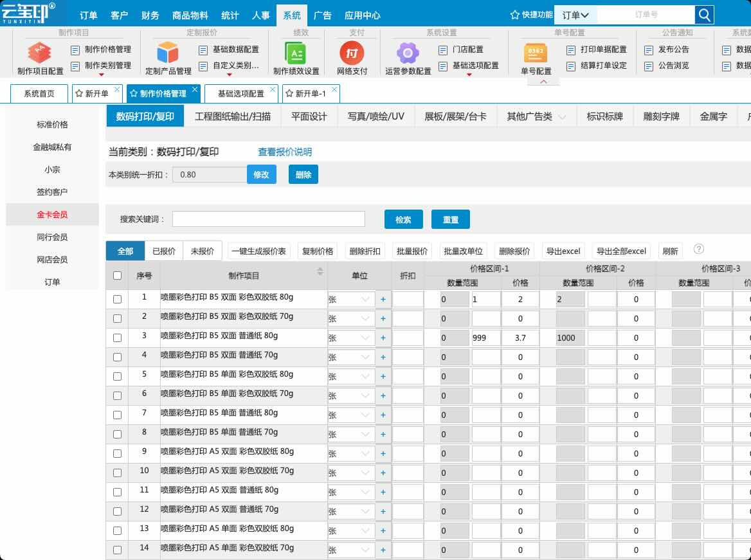The width and height of the screenshot is (751, 560).
Task: Check row 2 checkbox
Action: pos(117,318)
